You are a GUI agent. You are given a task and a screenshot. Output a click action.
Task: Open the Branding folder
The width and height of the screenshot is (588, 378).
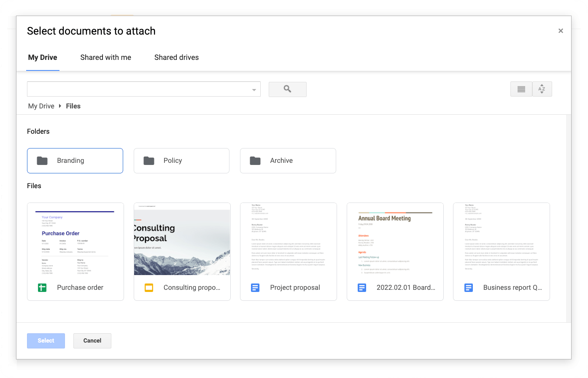pos(75,160)
